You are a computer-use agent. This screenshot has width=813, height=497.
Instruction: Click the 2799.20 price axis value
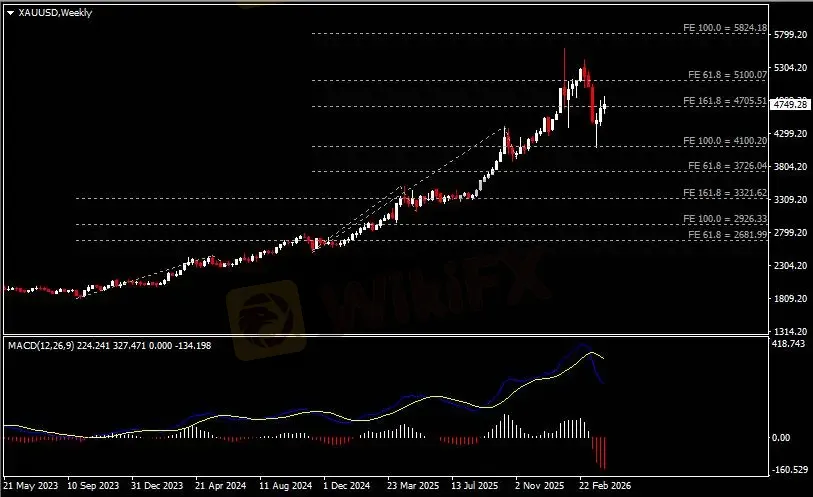(x=790, y=233)
